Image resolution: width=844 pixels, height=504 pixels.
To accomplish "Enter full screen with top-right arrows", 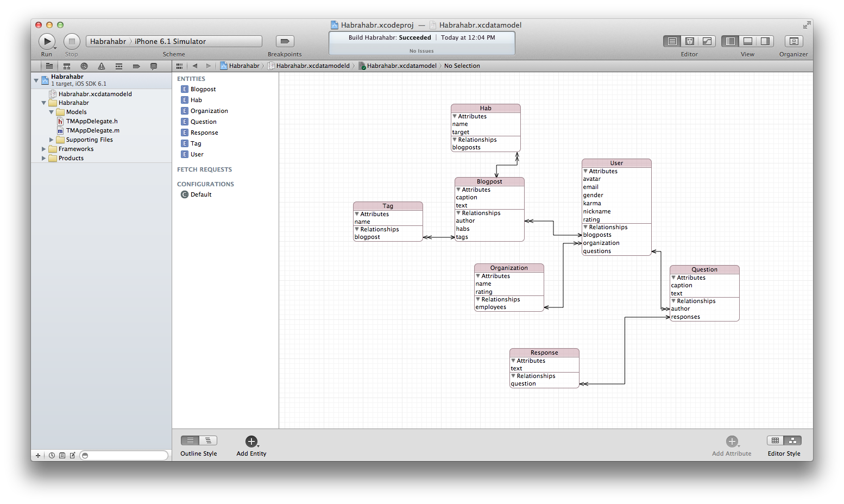I will pyautogui.click(x=807, y=25).
